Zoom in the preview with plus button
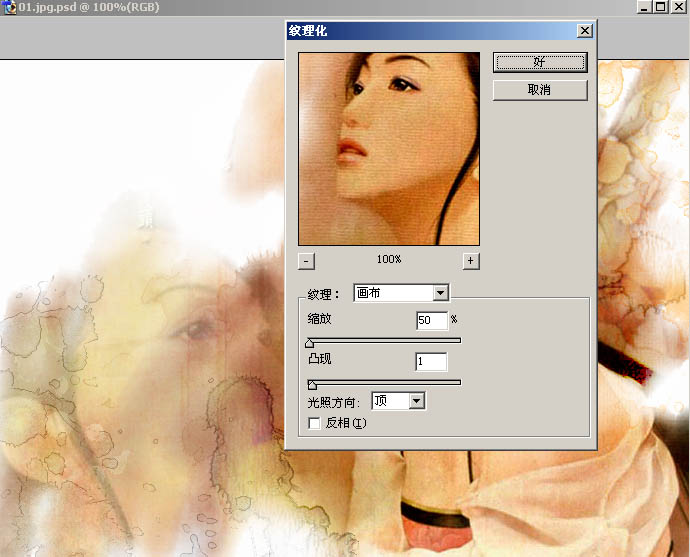This screenshot has width=690, height=557. pos(471,261)
